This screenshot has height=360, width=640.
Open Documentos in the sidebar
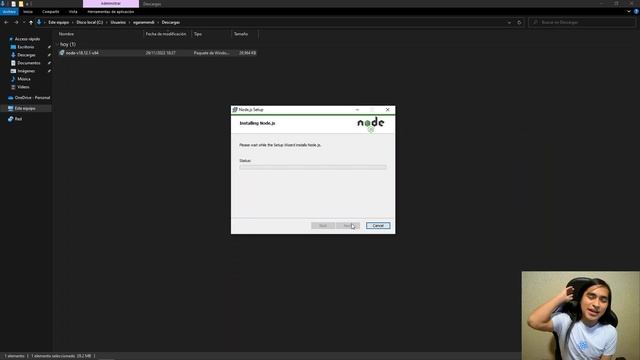coord(29,63)
